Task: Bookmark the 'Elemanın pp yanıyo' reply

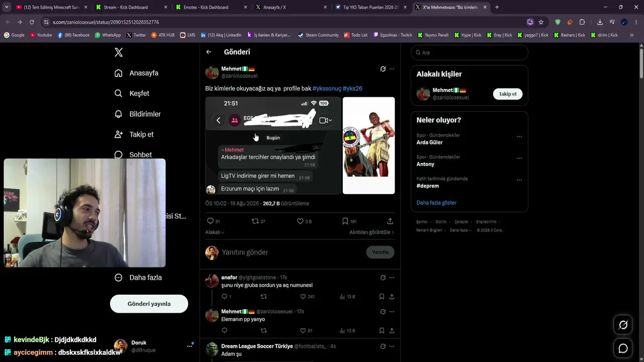Action: pos(382,330)
